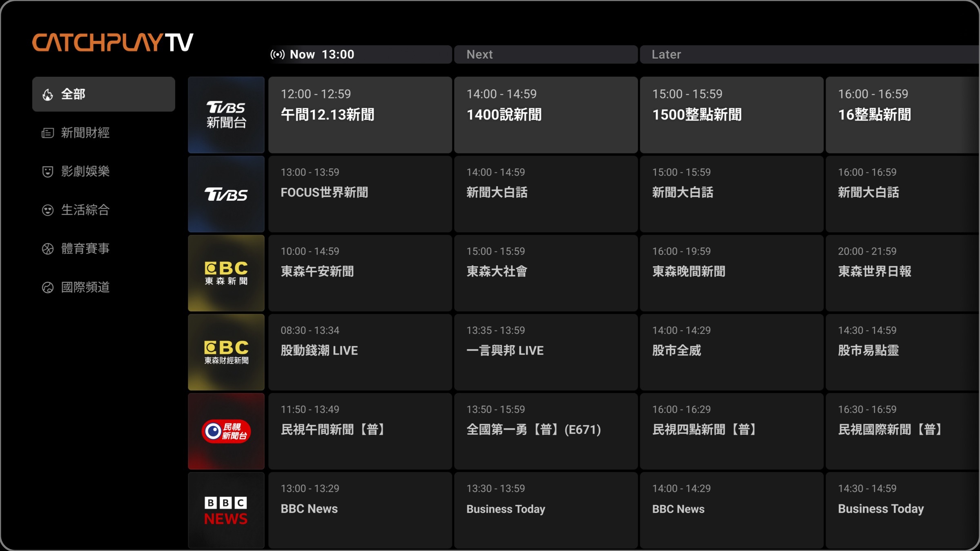
Task: Open the BBC News channel logo
Action: click(226, 510)
